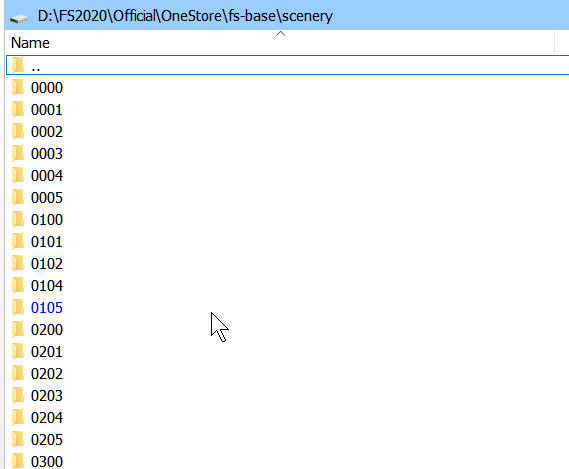Viewport: 569px width, 469px height.
Task: Sort by the Name column header
Action: tap(30, 43)
